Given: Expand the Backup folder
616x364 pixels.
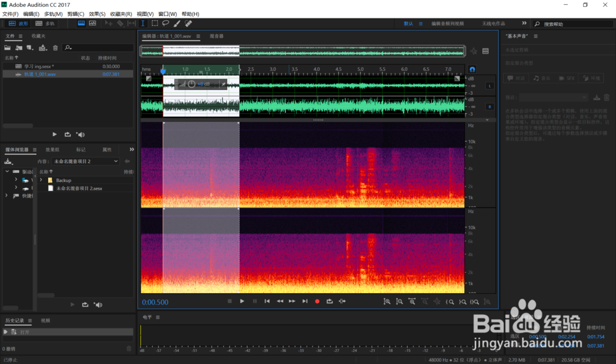Looking at the screenshot, I should point(41,180).
